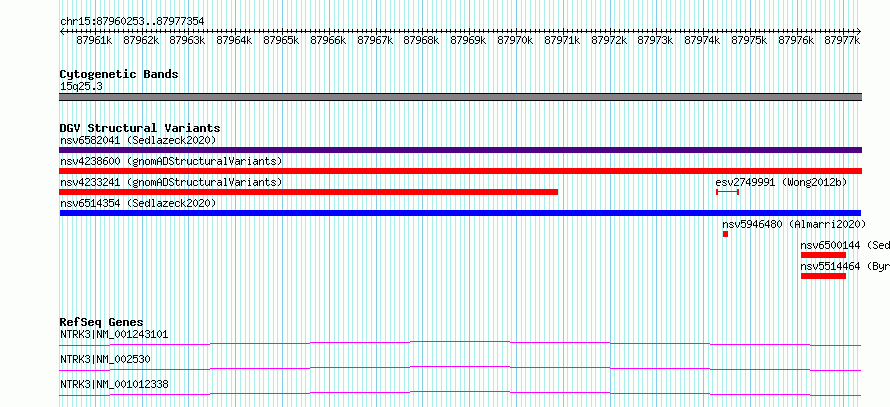Open NTRK3|NM_001012338 transcript label
Viewport: 890px width, 407px height.
pyautogui.click(x=114, y=384)
